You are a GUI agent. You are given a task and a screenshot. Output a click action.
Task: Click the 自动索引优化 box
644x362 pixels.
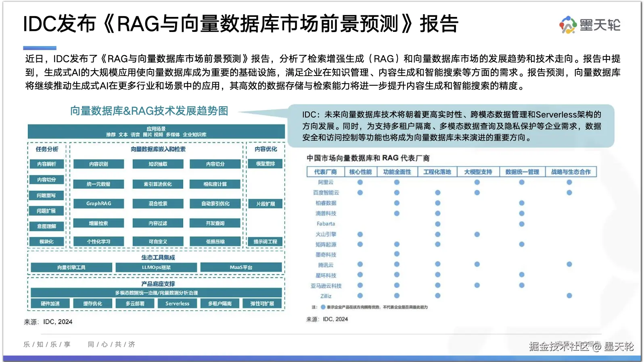(215, 204)
